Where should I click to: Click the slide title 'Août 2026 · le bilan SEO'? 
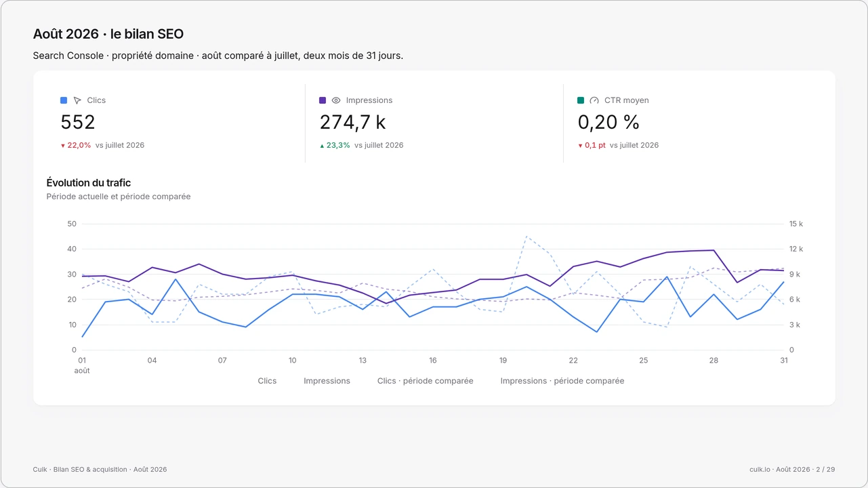[108, 34]
